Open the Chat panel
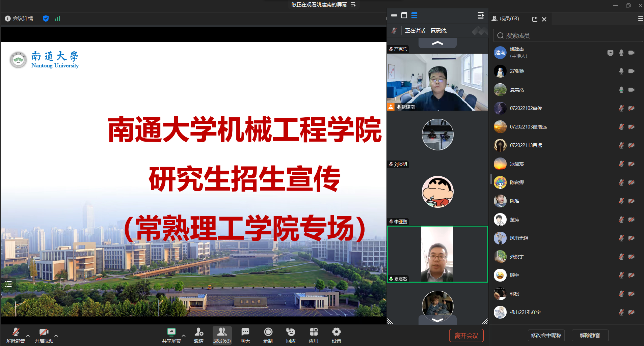The image size is (644, 346). click(x=245, y=335)
